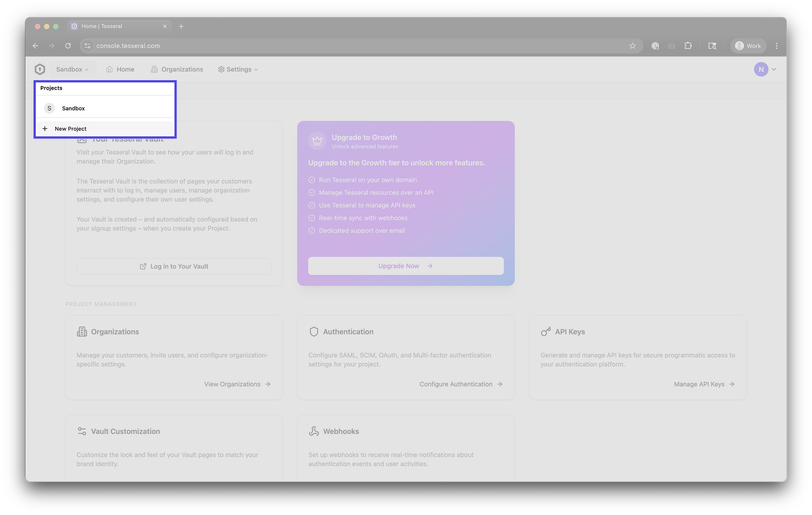812x515 pixels.
Task: Click Log in to Your Vault button
Action: pos(174,266)
